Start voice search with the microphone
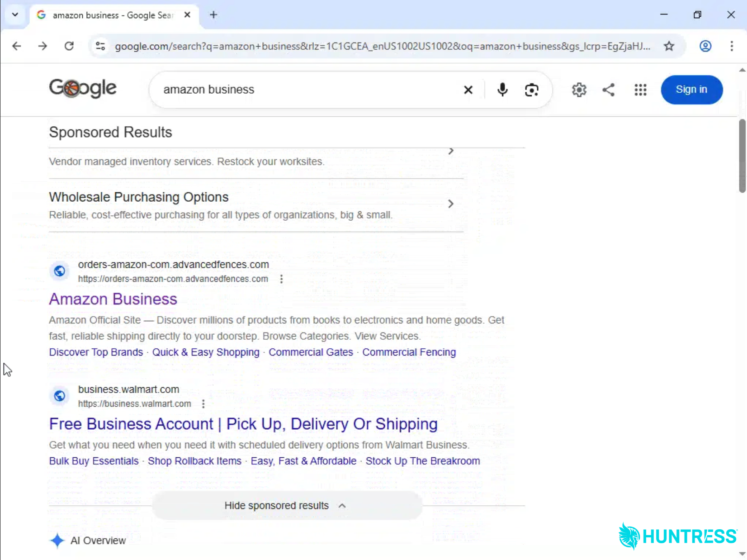747x560 pixels. pos(502,90)
